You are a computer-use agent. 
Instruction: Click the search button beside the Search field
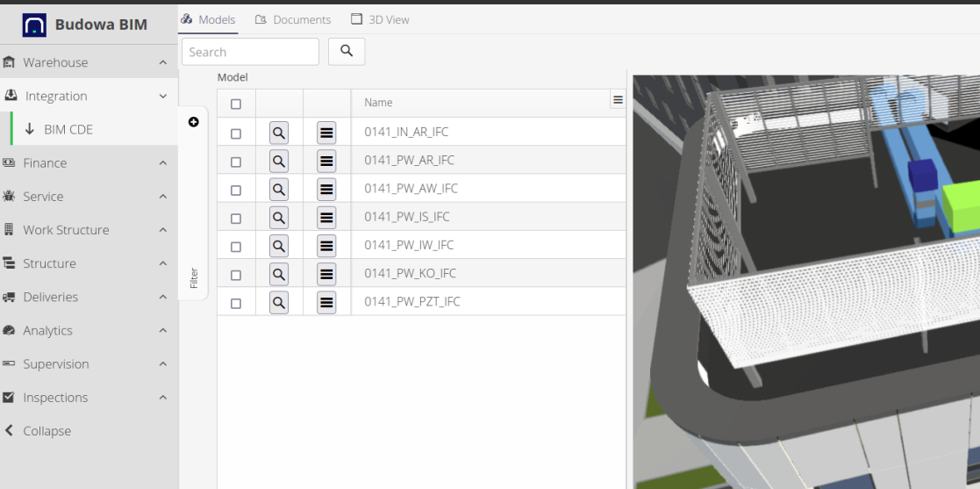coord(347,51)
